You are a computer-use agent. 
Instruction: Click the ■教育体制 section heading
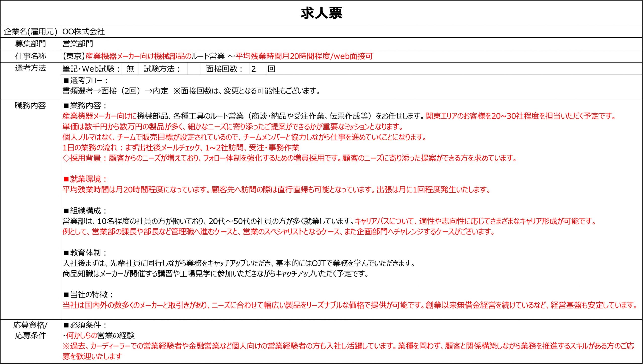[x=85, y=252]
